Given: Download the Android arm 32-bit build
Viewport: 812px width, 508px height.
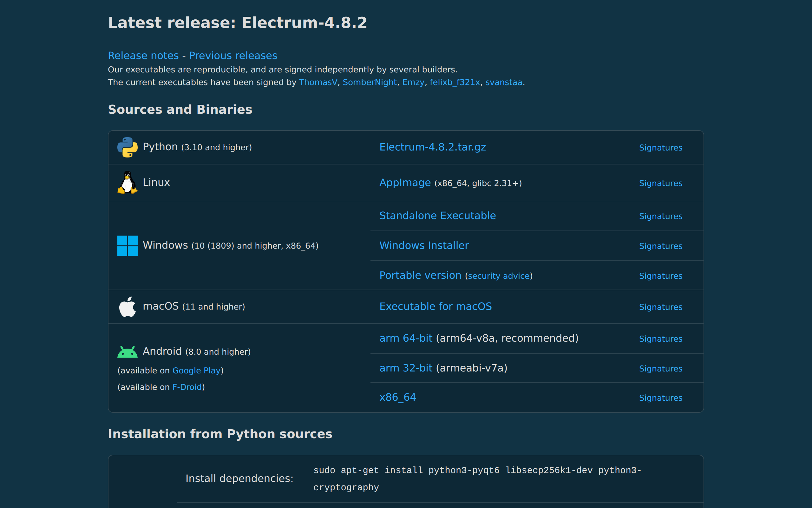Looking at the screenshot, I should pyautogui.click(x=406, y=368).
